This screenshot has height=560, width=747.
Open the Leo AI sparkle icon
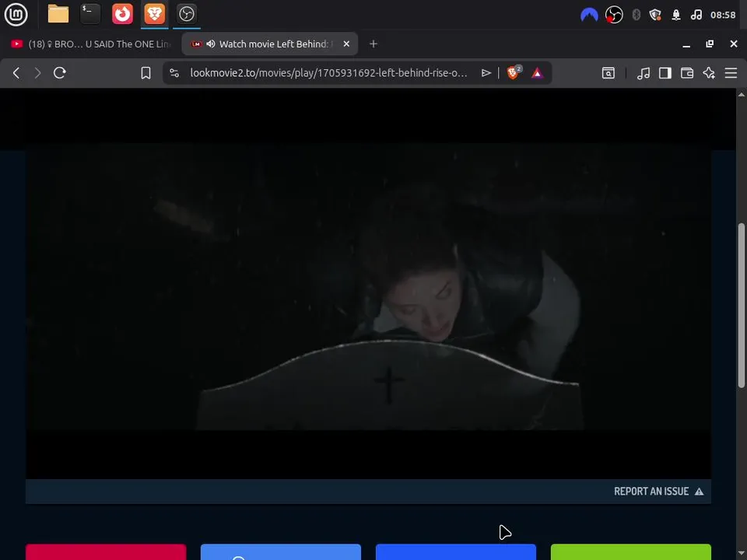709,73
